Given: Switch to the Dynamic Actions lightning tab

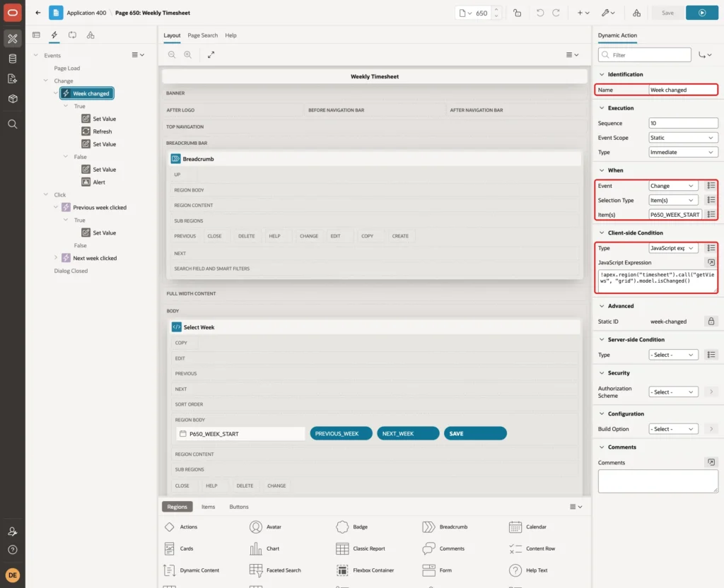Looking at the screenshot, I should coord(54,35).
